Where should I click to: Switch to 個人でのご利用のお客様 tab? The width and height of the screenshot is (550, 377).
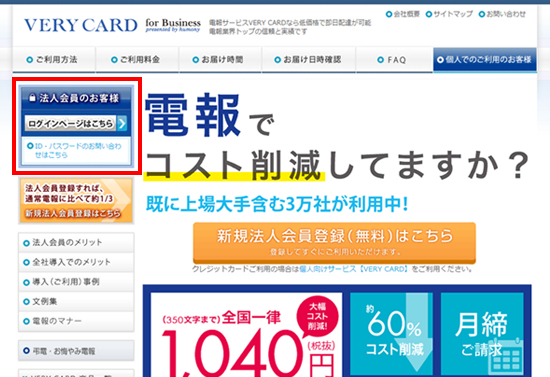tap(485, 60)
